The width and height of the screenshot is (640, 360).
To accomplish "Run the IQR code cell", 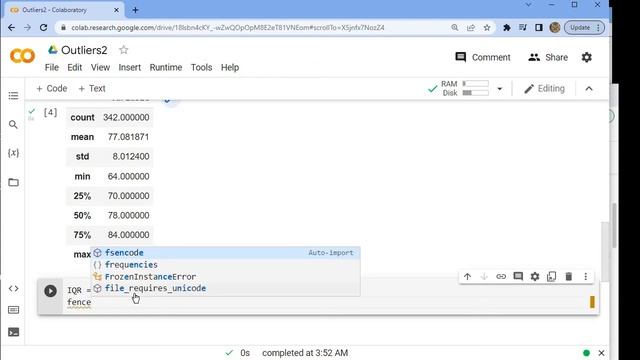I will coord(51,291).
